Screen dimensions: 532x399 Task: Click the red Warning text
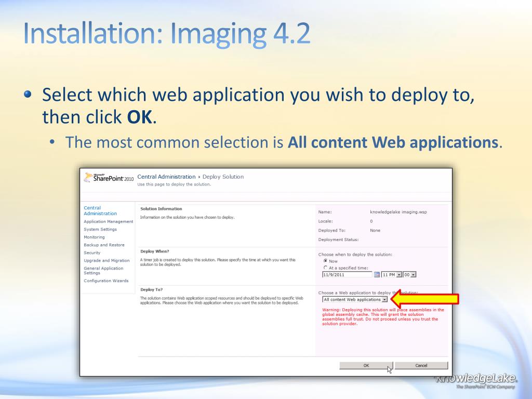[x=383, y=316]
